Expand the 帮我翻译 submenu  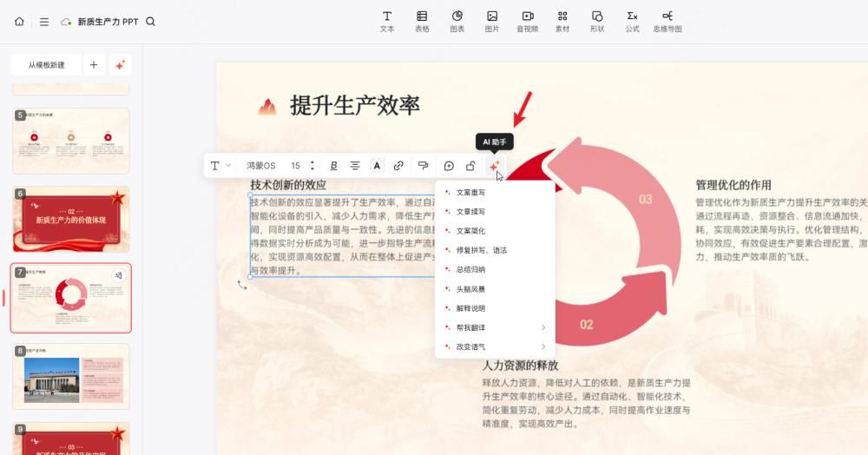495,327
